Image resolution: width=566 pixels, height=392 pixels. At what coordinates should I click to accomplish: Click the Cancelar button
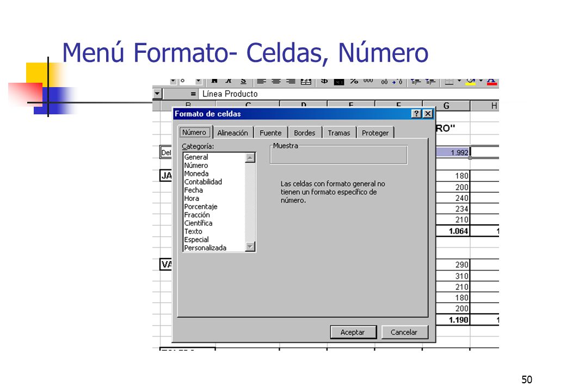404,332
